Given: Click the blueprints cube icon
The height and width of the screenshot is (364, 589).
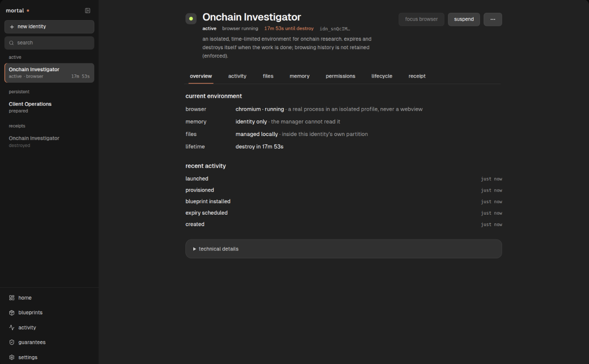Looking at the screenshot, I should 12,313.
